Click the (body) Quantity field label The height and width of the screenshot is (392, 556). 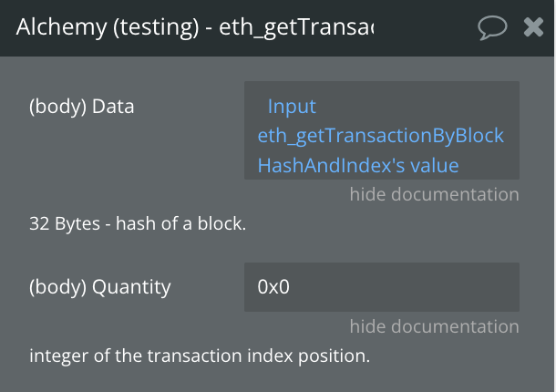coord(100,287)
